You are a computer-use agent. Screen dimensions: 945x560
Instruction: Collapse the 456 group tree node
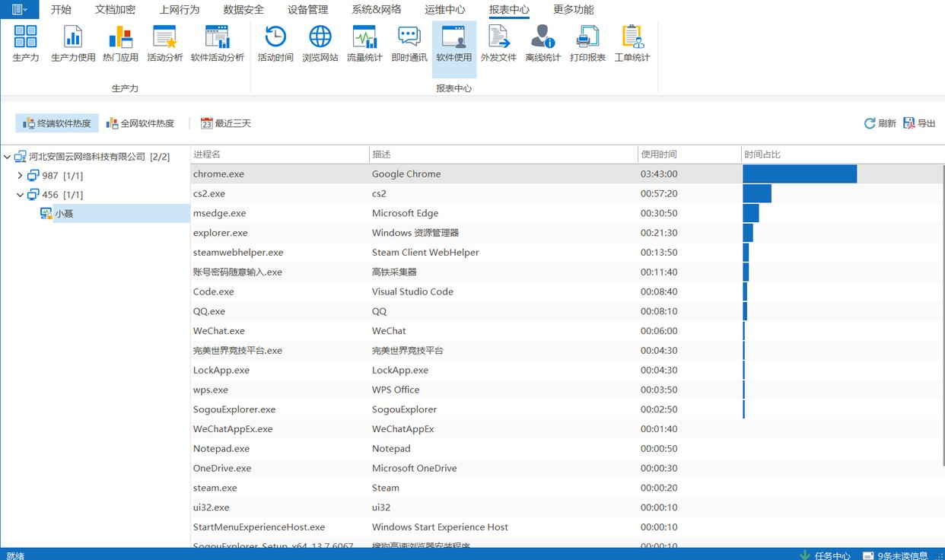[x=21, y=195]
